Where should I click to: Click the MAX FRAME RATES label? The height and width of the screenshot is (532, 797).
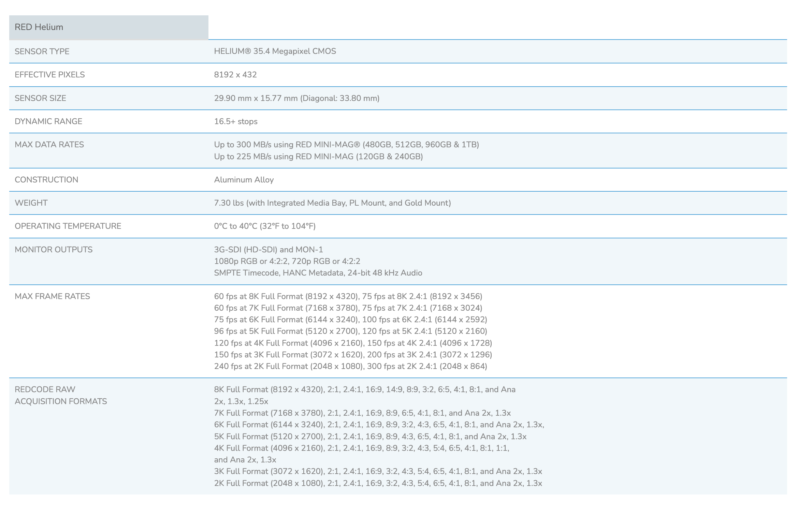click(x=52, y=296)
